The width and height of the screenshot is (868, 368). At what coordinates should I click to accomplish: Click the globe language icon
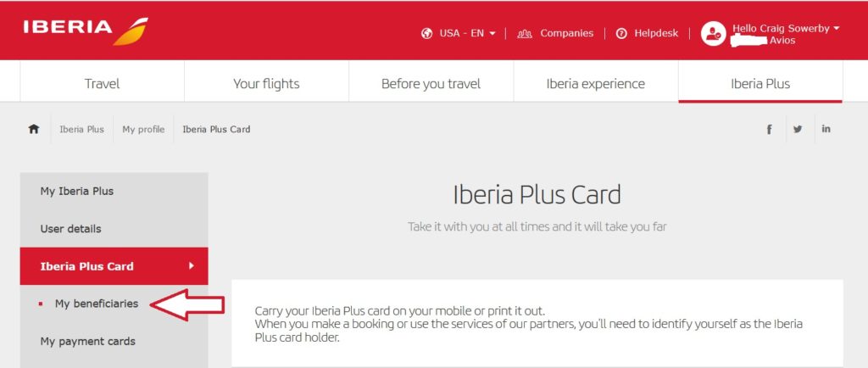click(426, 34)
